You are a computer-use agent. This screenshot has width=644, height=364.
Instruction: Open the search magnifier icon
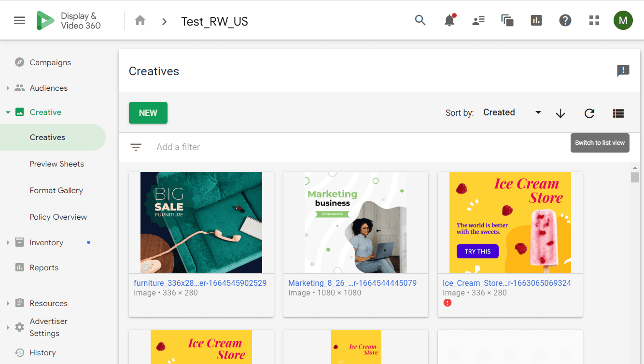tap(420, 20)
